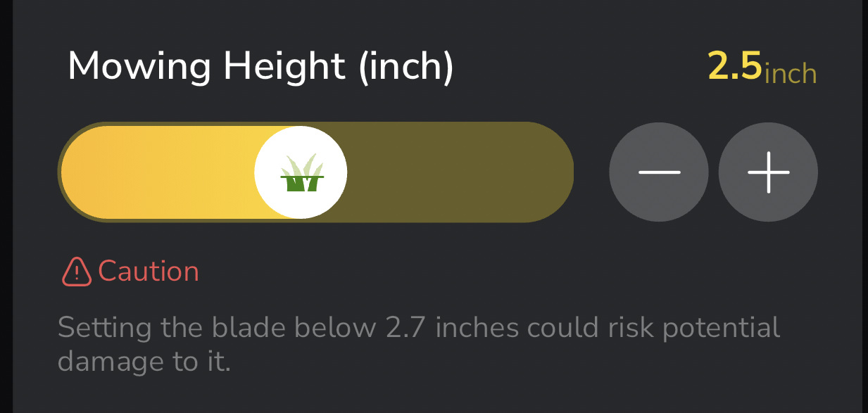Click "damage to it." warning line
Image resolution: width=868 pixels, height=413 pixels.
click(x=144, y=362)
